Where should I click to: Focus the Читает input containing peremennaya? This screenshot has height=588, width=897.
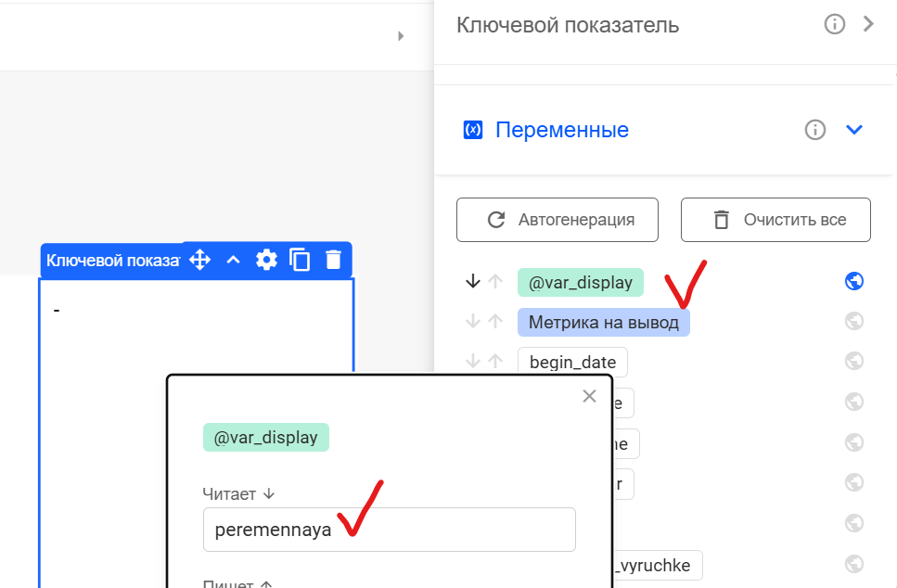[x=389, y=530]
